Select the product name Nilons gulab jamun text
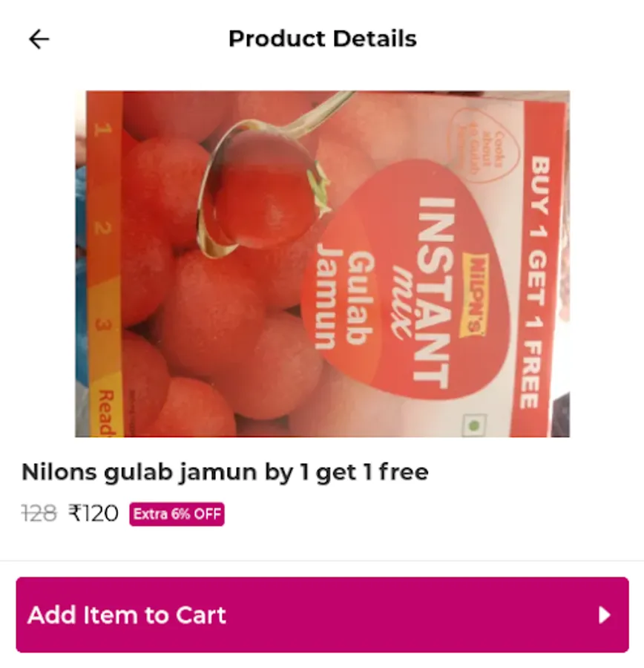 [225, 472]
